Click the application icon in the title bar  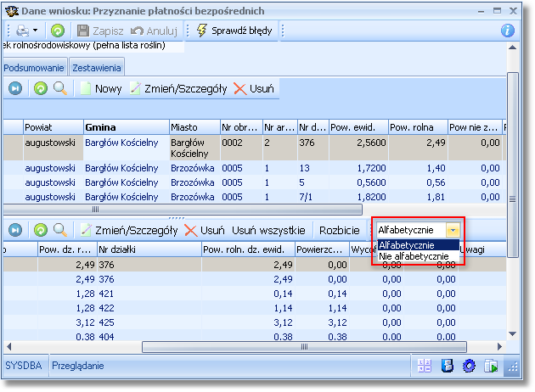pyautogui.click(x=12, y=11)
